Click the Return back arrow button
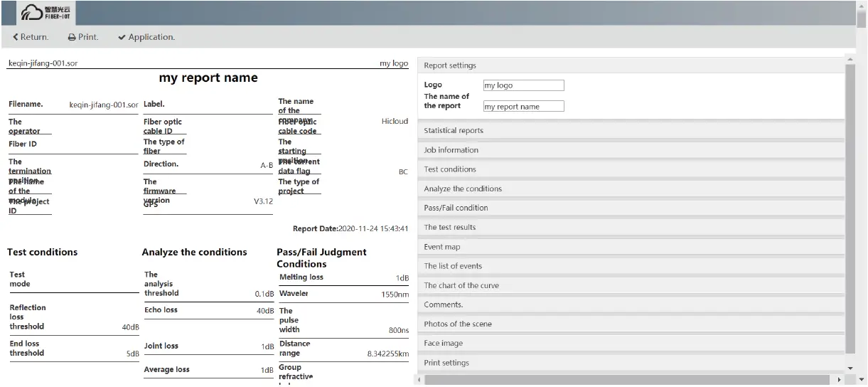 coord(31,37)
